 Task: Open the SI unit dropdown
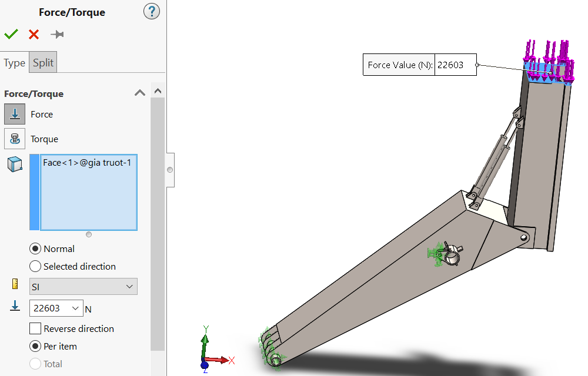point(83,286)
